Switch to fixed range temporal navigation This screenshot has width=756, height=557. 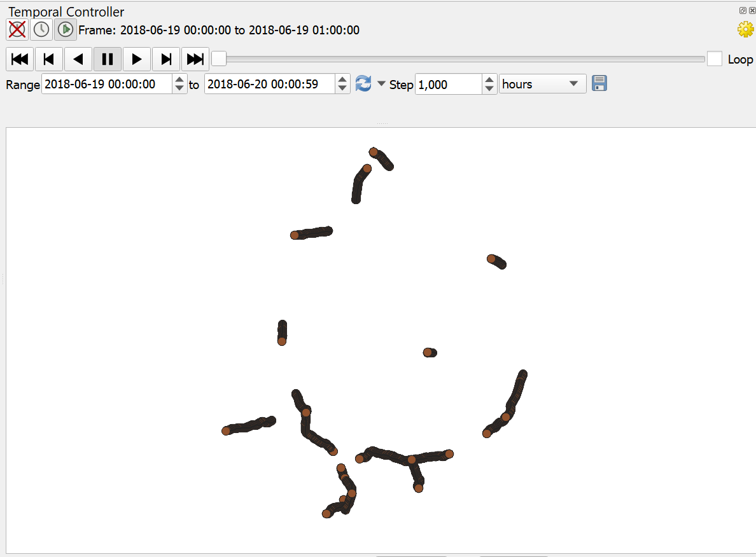point(41,30)
